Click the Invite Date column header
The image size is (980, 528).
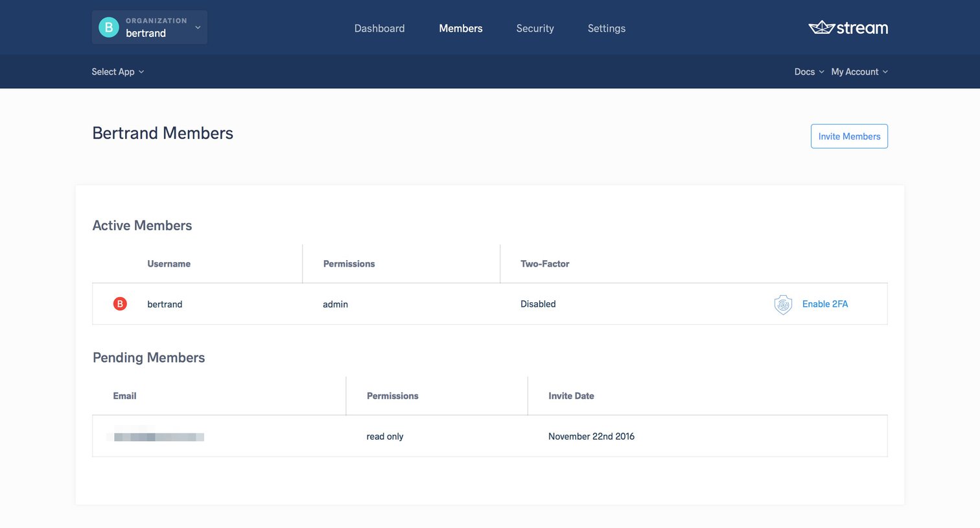click(571, 396)
